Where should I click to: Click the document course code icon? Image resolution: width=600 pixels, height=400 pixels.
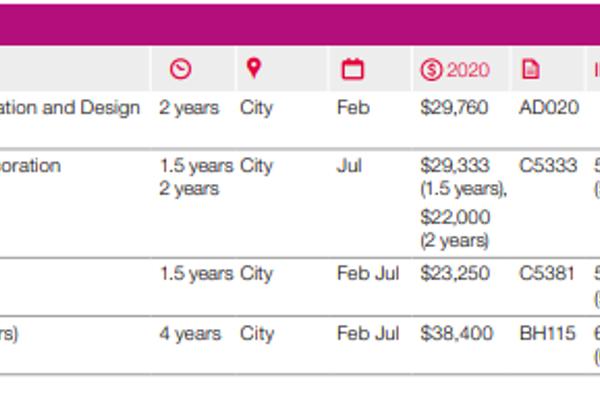tap(530, 69)
